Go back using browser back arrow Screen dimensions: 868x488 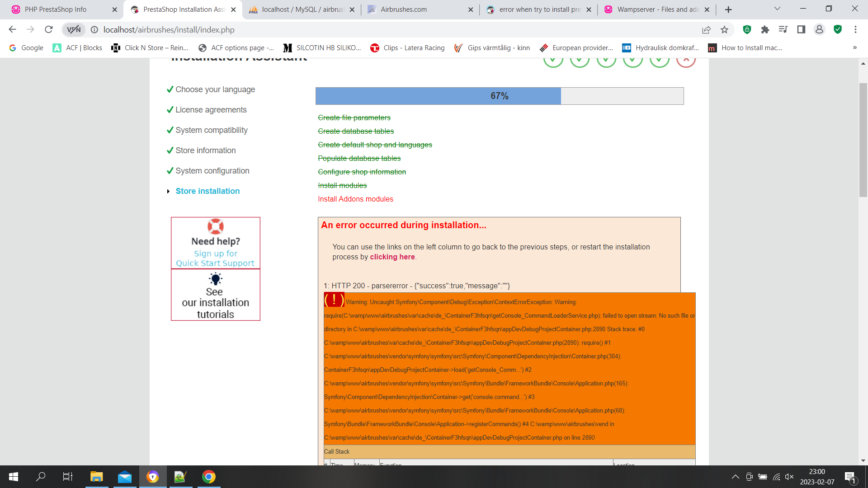pyautogui.click(x=12, y=29)
